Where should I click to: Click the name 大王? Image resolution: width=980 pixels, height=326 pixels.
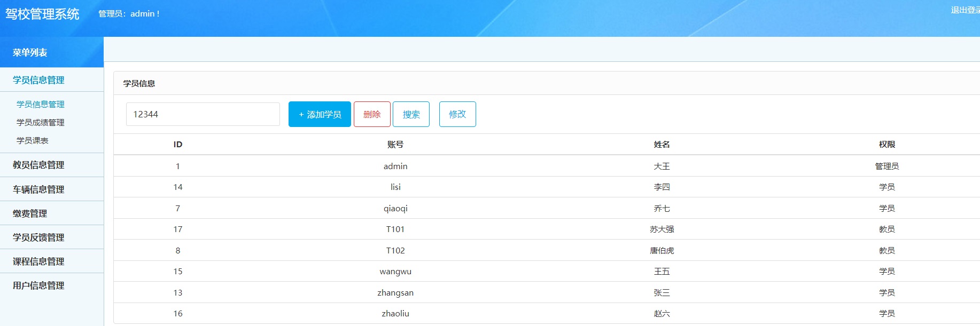pyautogui.click(x=662, y=166)
